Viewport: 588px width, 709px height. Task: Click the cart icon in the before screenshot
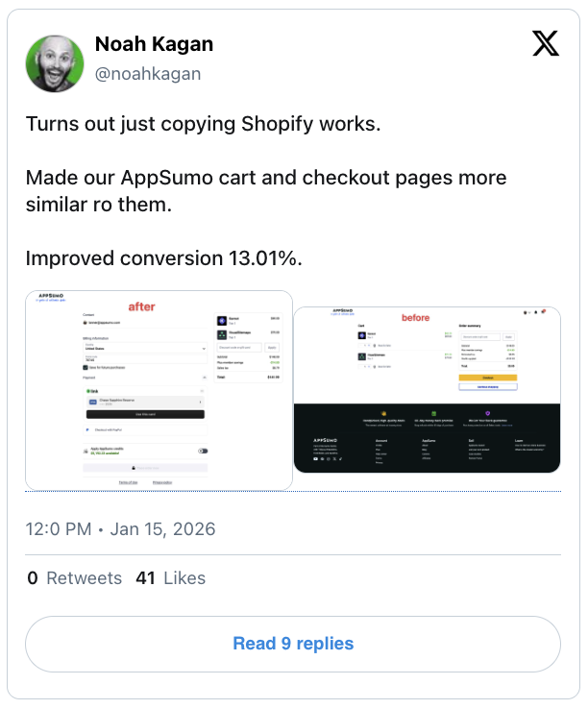pos(545,311)
